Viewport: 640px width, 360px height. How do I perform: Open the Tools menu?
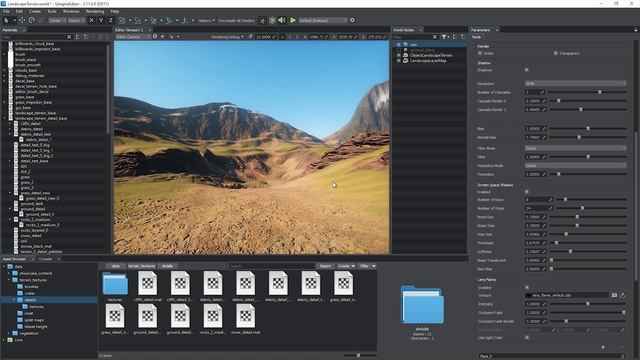click(52, 11)
